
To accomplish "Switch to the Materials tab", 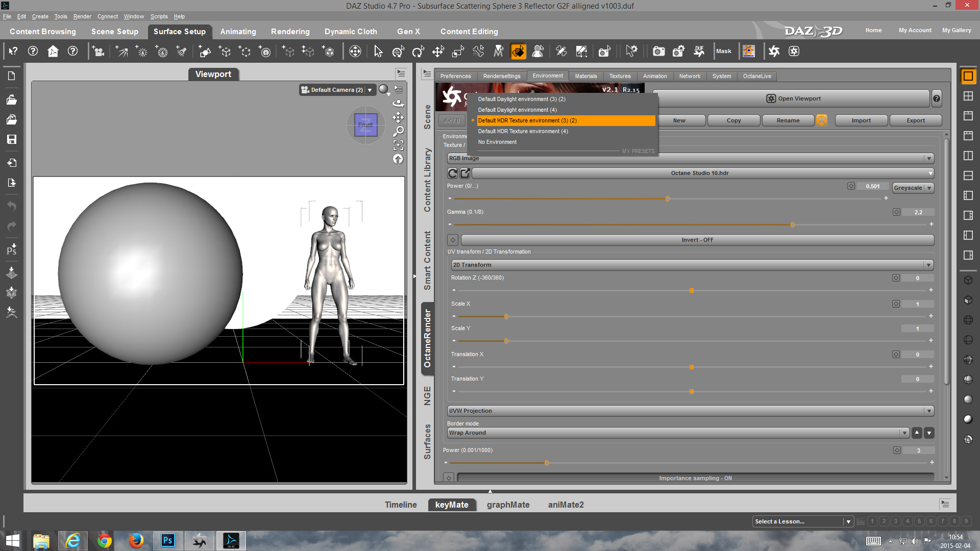I will click(585, 76).
